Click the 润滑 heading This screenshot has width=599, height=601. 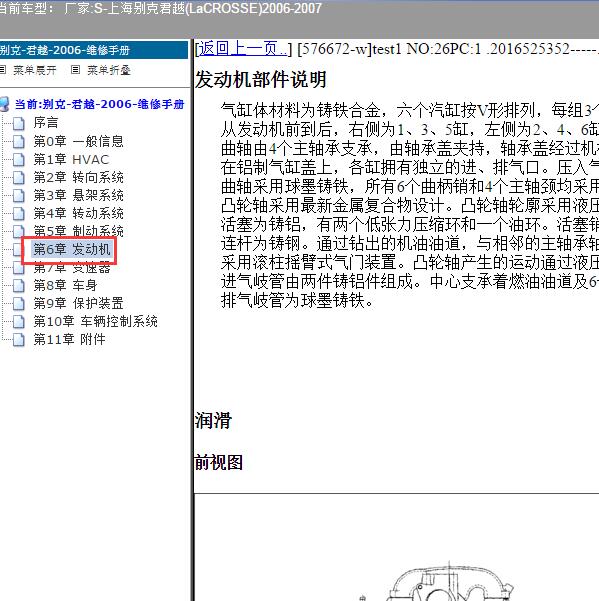click(x=213, y=420)
